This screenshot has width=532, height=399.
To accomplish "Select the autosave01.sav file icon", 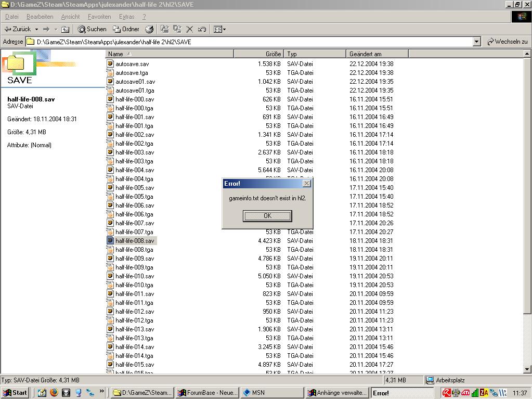I will (x=110, y=81).
